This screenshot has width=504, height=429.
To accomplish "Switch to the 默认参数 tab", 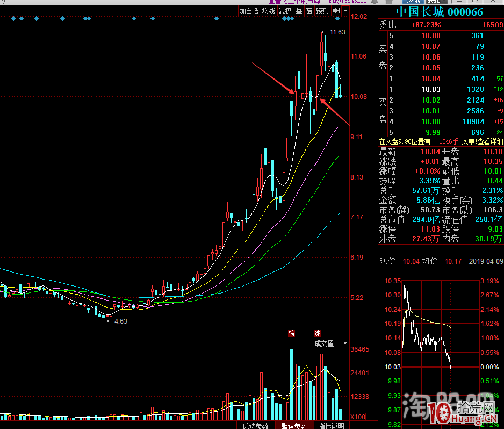I will (294, 425).
